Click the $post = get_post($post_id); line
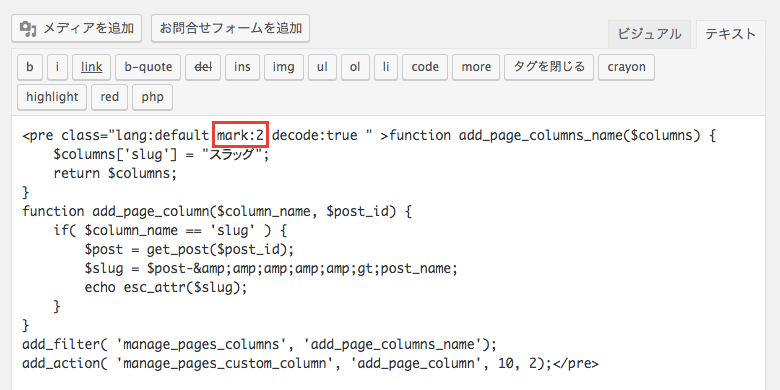Screen dimensions: 780x390 pyautogui.click(x=189, y=249)
